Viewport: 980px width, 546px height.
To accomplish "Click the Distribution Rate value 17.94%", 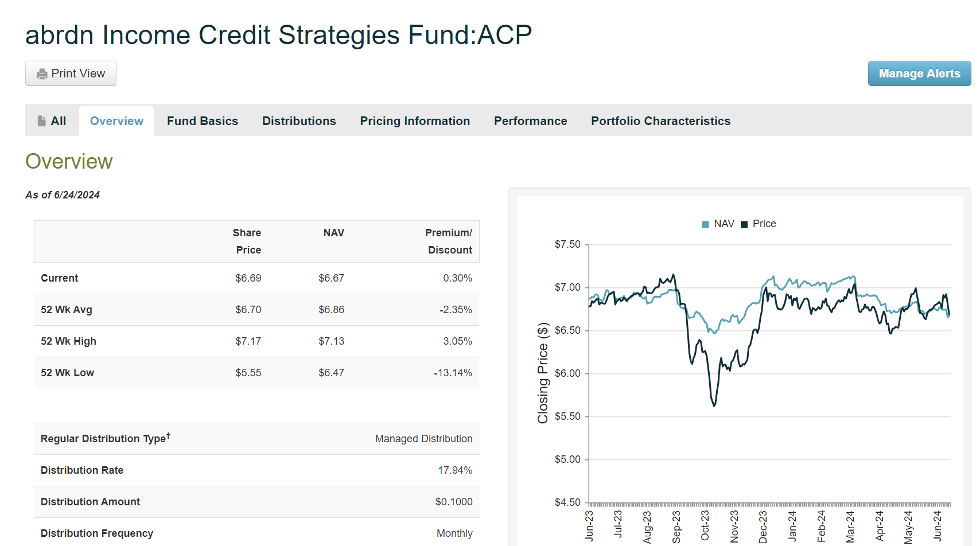I will pos(455,470).
